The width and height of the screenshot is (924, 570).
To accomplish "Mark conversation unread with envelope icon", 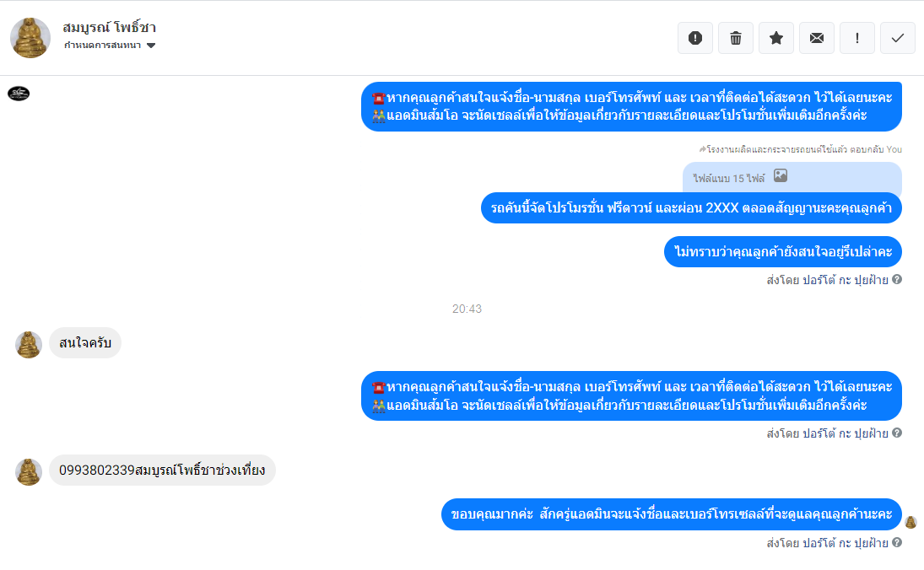I will pos(817,38).
